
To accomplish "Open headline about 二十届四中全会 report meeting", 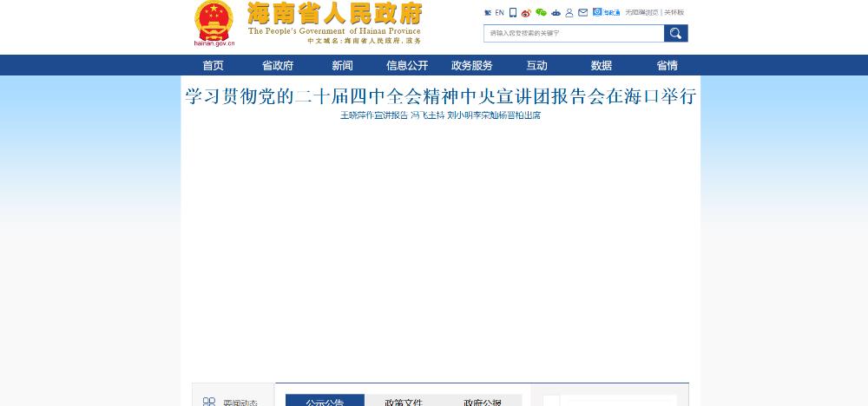I will click(441, 97).
